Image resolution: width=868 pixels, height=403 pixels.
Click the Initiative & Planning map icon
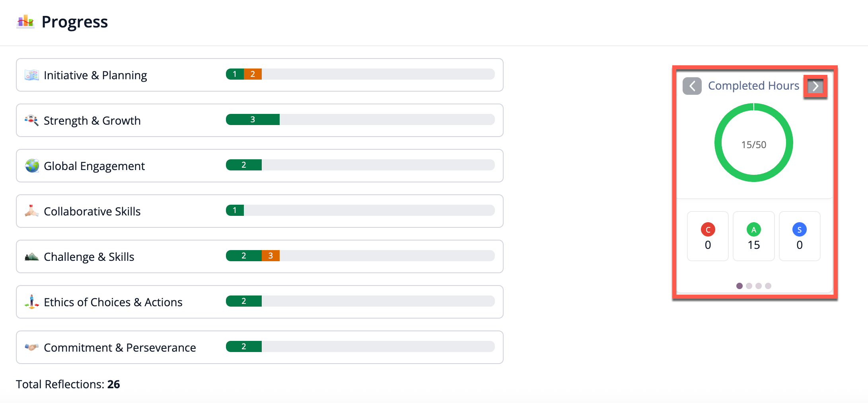pos(32,75)
